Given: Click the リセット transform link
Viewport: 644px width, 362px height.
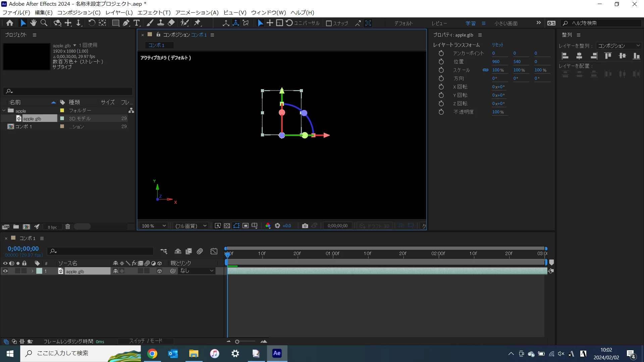Looking at the screenshot, I should [497, 45].
